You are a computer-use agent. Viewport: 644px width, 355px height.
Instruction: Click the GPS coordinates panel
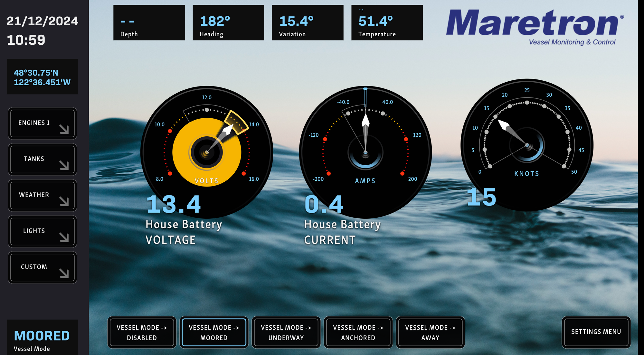coord(42,77)
